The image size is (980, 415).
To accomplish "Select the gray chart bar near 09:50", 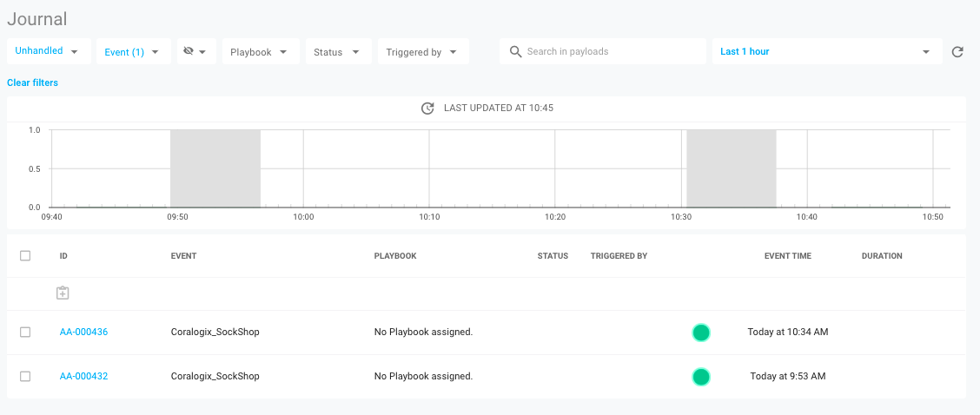I will coord(215,168).
